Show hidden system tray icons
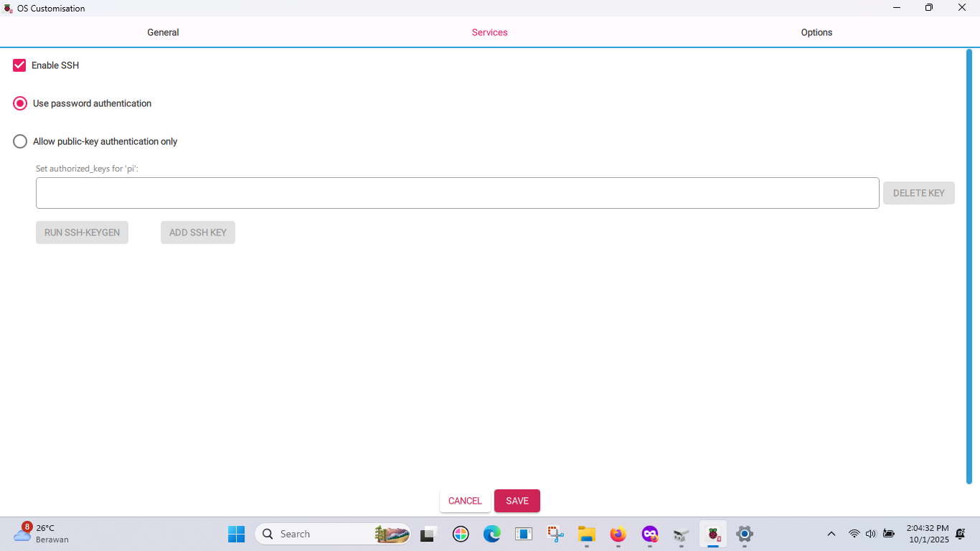The height and width of the screenshot is (551, 980). click(831, 534)
